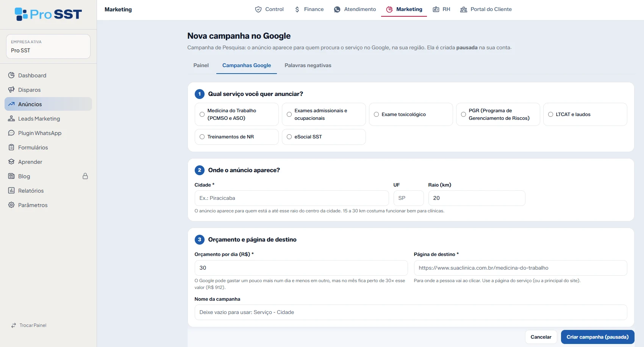Click the Control shield icon in top navigation
644x347 pixels.
click(x=258, y=9)
